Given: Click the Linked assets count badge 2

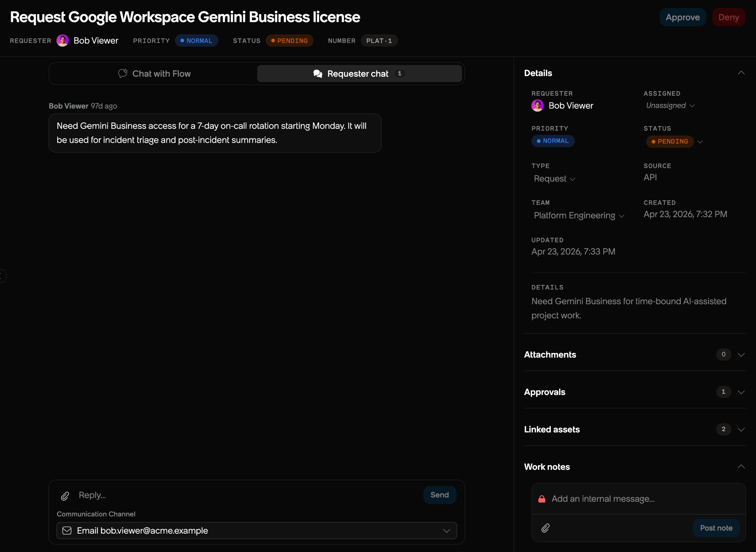Looking at the screenshot, I should point(723,429).
